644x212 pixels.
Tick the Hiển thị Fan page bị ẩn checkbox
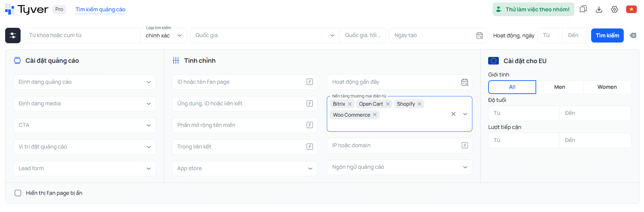[18, 193]
